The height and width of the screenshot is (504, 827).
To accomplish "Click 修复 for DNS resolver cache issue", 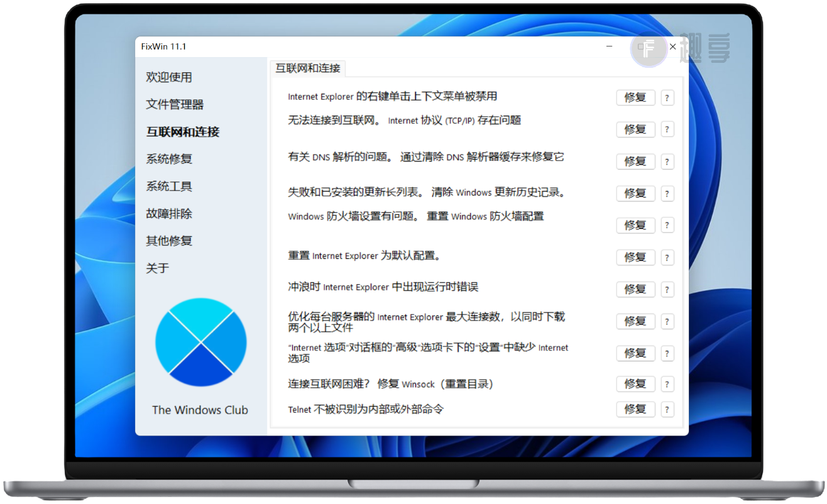I will (x=635, y=162).
